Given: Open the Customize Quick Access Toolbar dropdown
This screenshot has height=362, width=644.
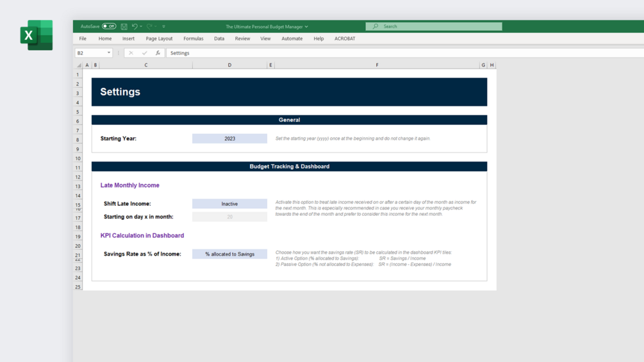Looking at the screenshot, I should tap(163, 26).
